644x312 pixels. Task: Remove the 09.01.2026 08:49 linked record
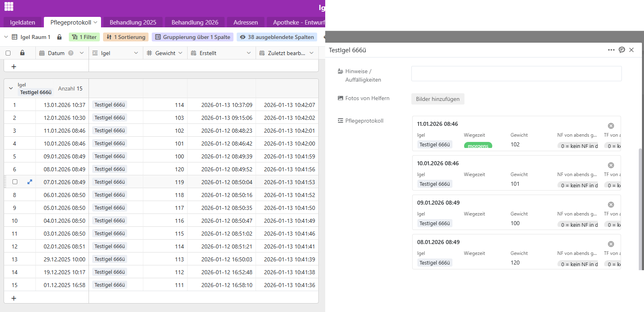(x=611, y=205)
